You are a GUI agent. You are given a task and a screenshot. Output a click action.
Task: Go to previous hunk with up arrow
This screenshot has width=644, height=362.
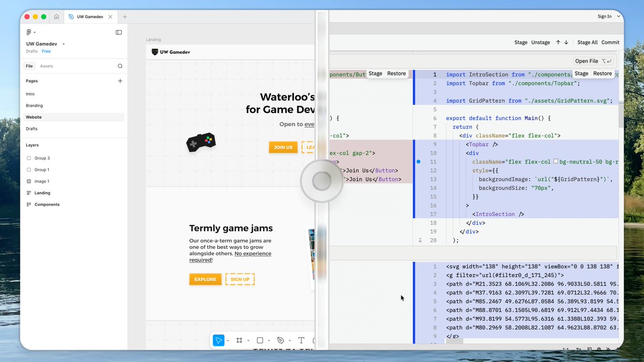pos(558,42)
